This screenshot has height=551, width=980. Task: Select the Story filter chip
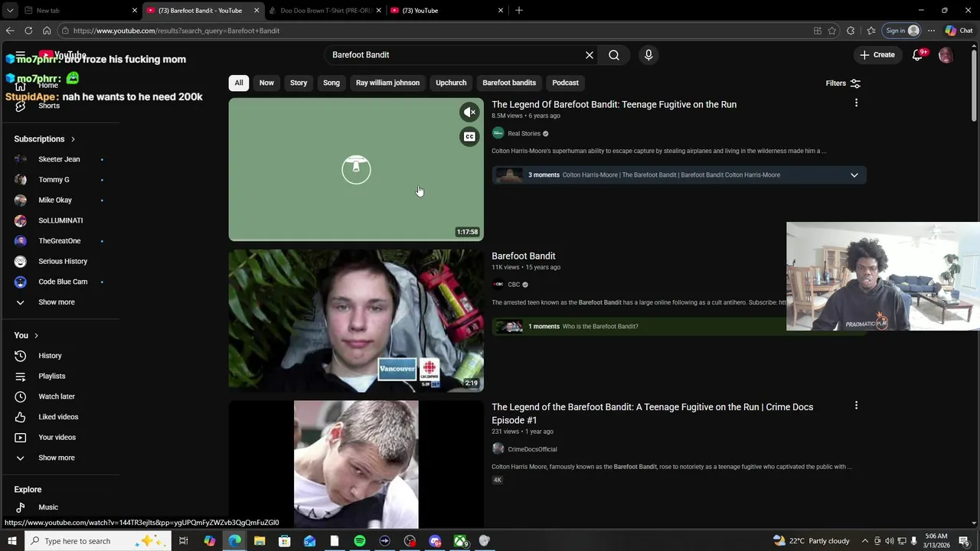pyautogui.click(x=299, y=83)
